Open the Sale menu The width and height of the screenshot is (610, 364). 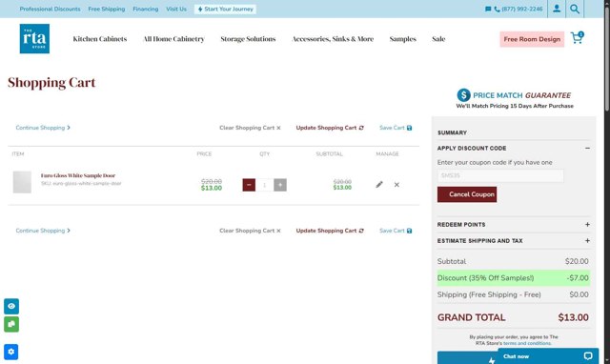pyautogui.click(x=438, y=39)
